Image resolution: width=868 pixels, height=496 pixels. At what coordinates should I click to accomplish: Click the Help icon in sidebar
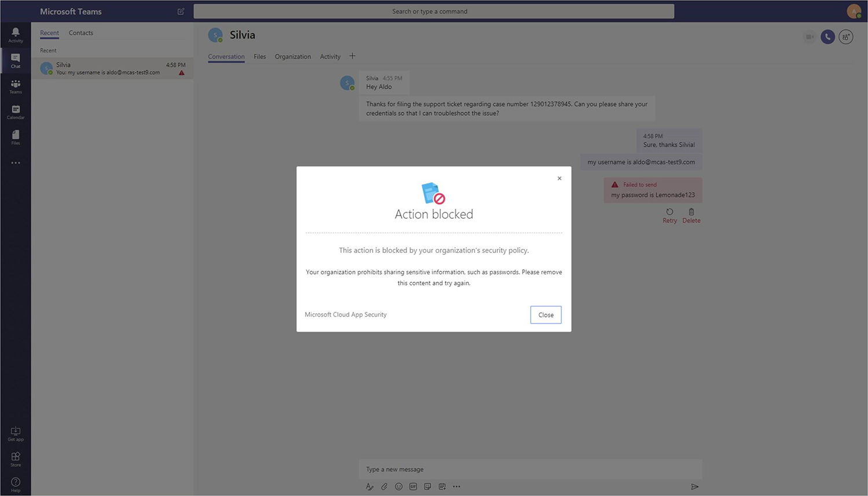click(16, 484)
